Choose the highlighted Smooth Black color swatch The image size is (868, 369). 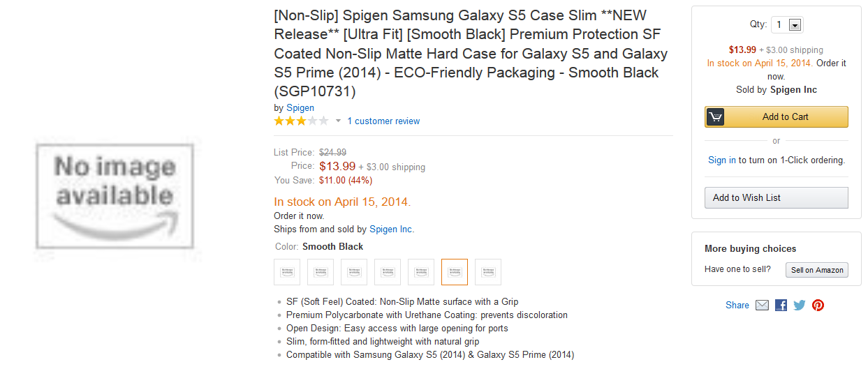click(x=455, y=272)
